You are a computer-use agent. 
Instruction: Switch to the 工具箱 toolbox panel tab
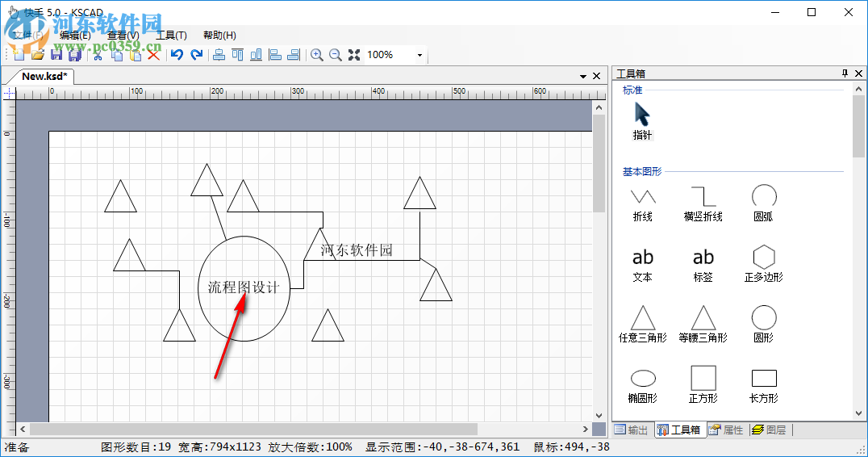point(679,430)
